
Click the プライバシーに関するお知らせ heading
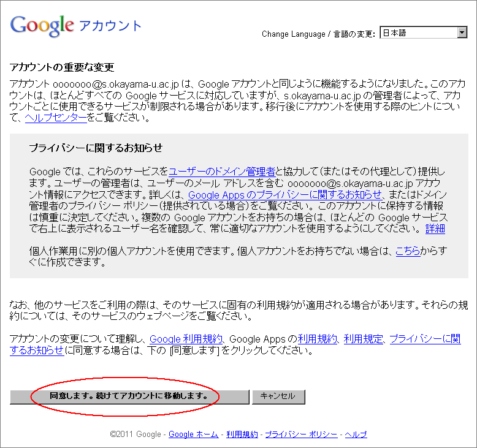pyautogui.click(x=96, y=148)
